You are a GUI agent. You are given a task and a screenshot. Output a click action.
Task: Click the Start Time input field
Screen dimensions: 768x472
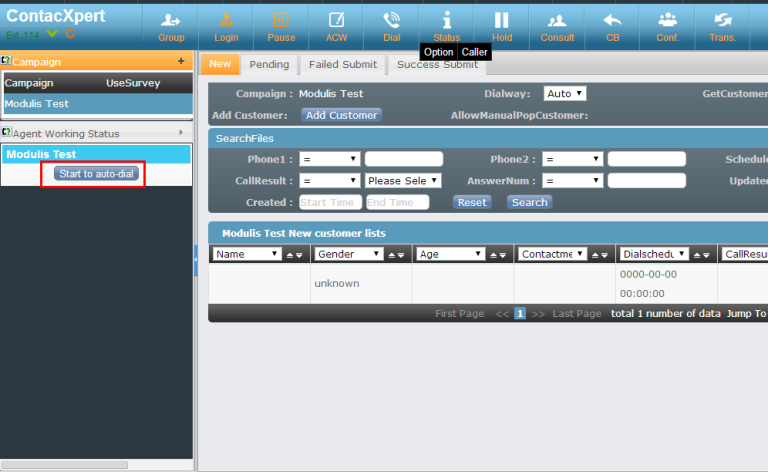tap(329, 202)
